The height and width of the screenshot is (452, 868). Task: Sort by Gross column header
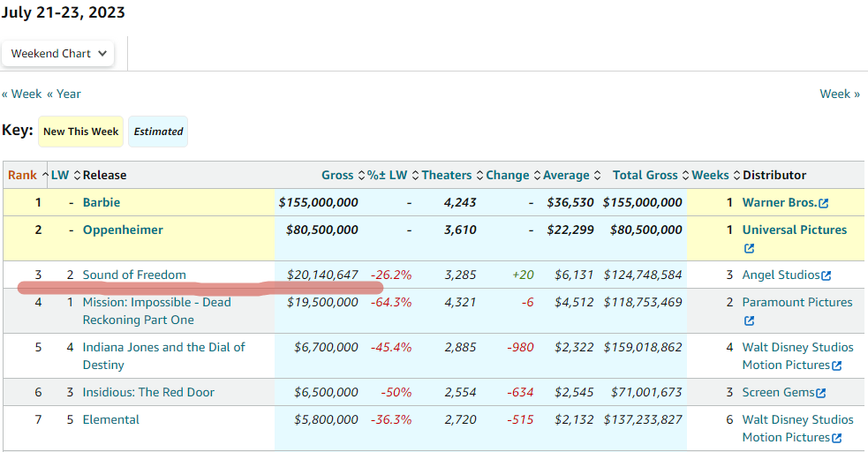[343, 176]
